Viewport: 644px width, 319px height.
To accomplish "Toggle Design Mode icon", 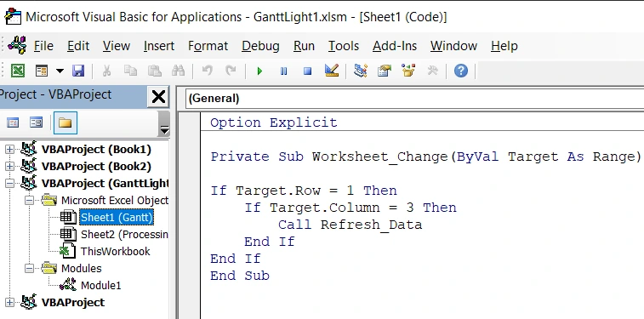I will [x=332, y=71].
